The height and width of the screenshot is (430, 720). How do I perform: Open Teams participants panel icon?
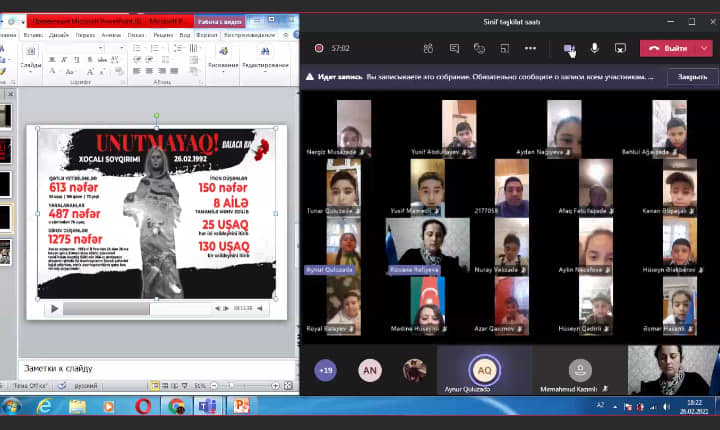click(428, 48)
